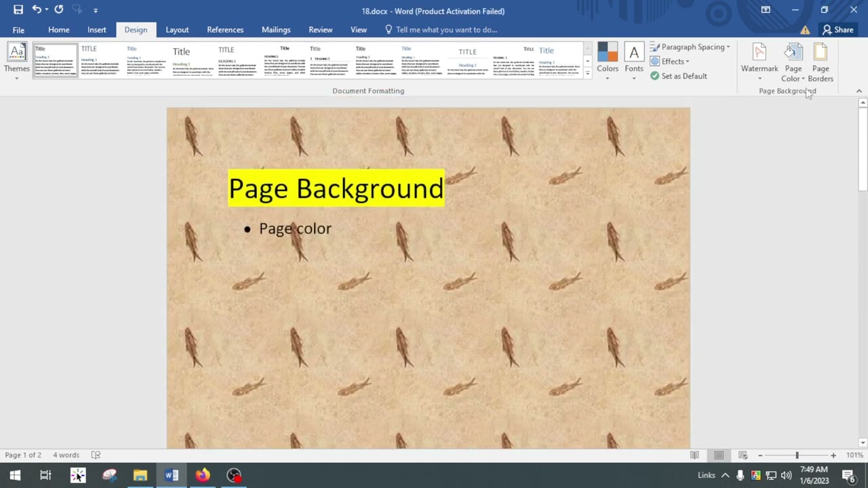The width and height of the screenshot is (868, 488).
Task: Open the theme Fonts dropdown
Action: tap(634, 61)
